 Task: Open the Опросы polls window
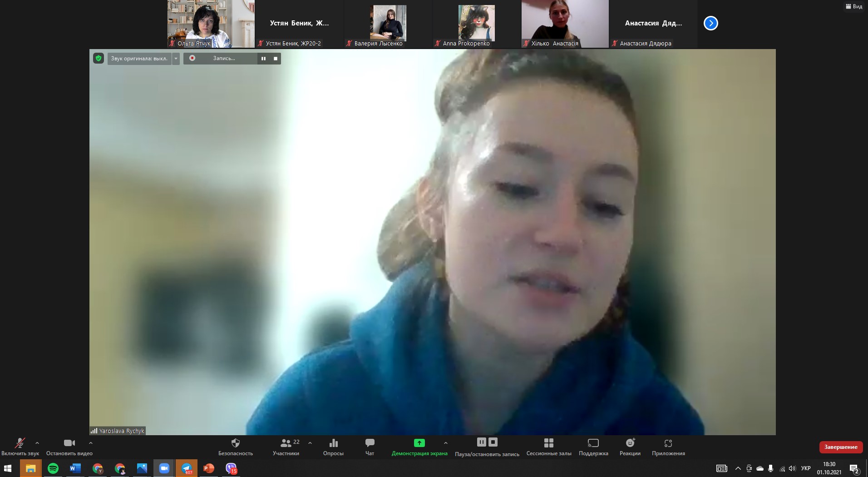click(333, 447)
